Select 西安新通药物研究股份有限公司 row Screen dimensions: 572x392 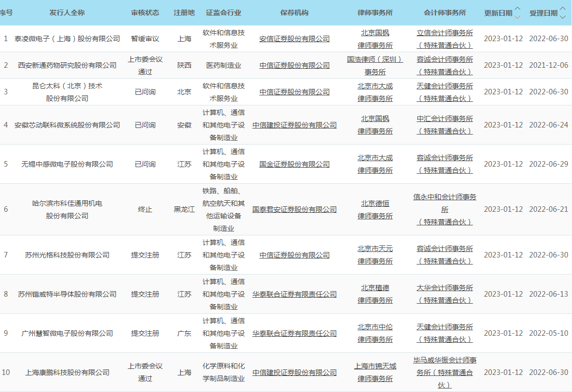click(x=67, y=65)
